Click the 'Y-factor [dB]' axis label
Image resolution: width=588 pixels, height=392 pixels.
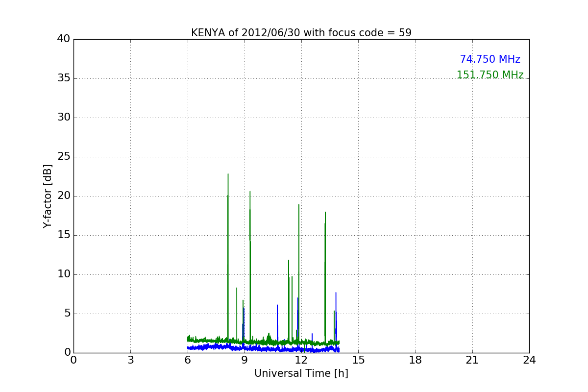coord(48,196)
